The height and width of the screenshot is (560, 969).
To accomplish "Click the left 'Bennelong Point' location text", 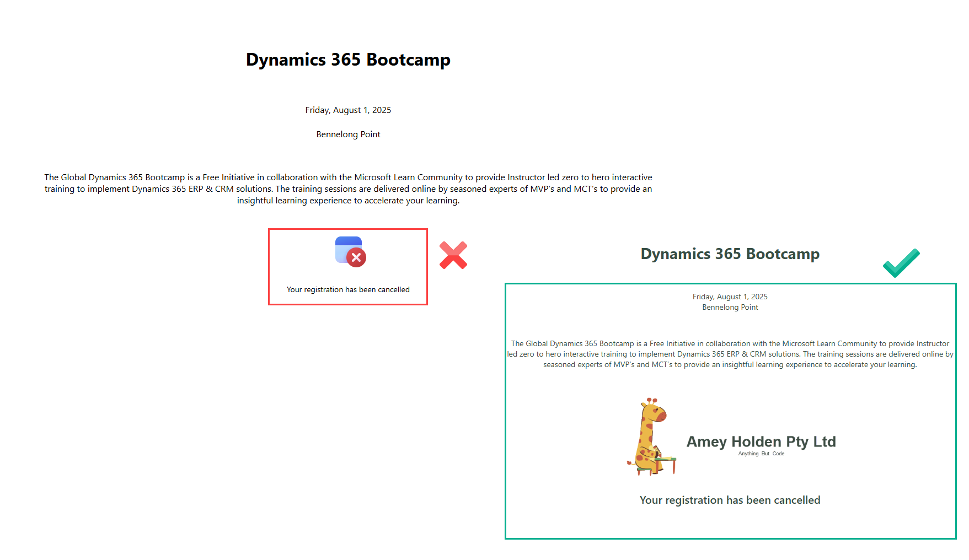I will (x=348, y=134).
